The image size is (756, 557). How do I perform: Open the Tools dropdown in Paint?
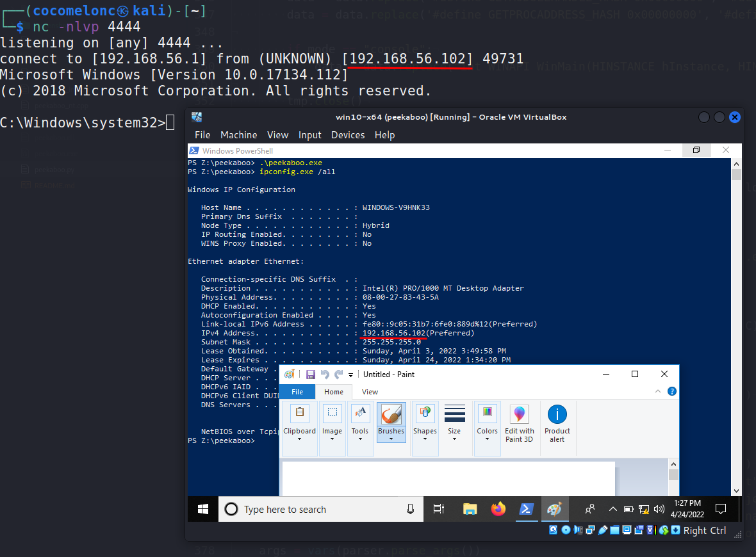coord(360,428)
